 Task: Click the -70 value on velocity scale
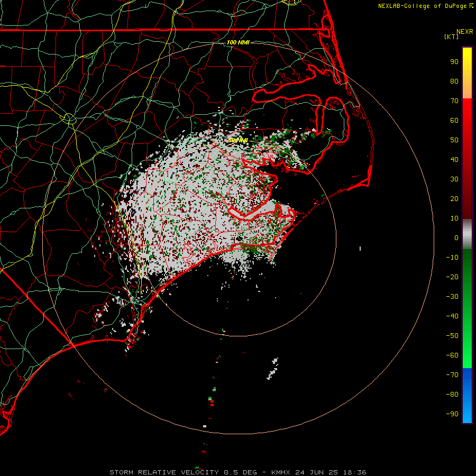click(x=452, y=375)
